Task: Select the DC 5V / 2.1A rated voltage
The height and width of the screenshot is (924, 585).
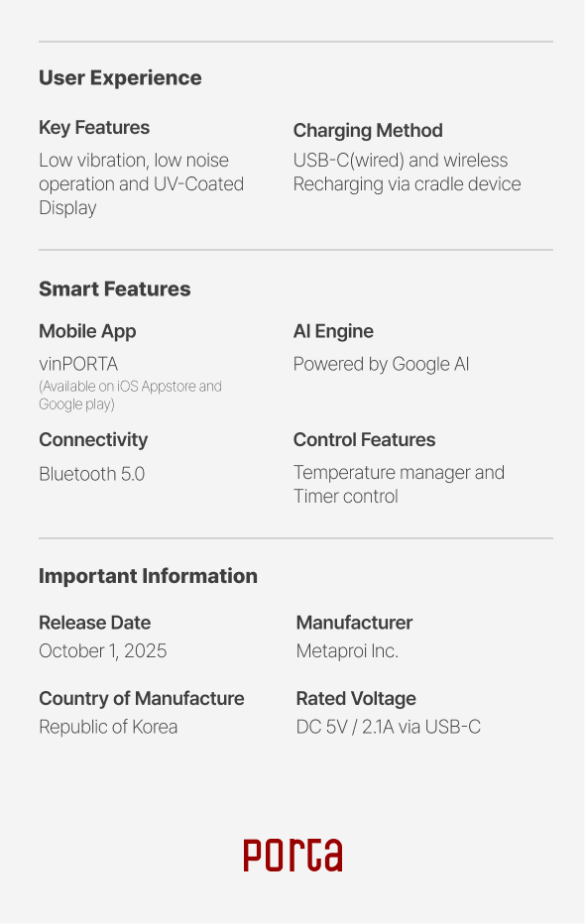Action: pos(389,727)
